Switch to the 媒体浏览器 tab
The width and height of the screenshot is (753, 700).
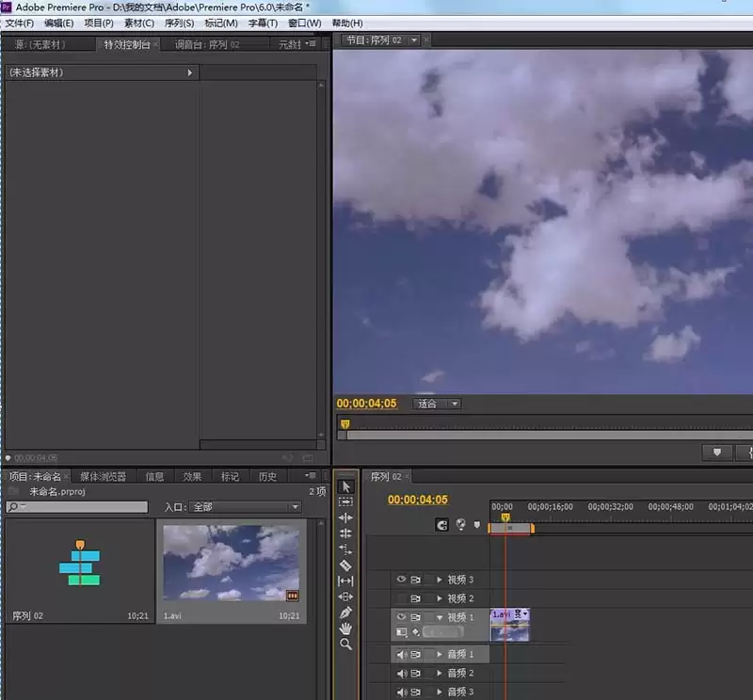pos(103,476)
